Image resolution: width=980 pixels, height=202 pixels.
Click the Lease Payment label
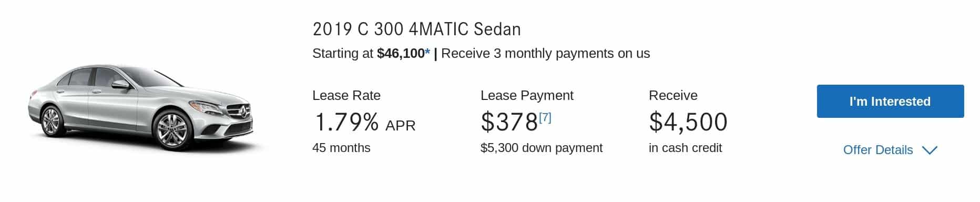coord(527,95)
